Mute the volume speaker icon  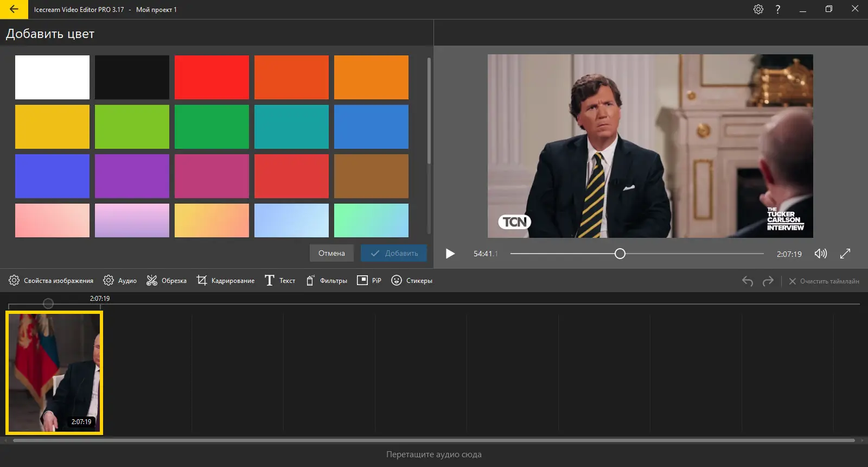pyautogui.click(x=821, y=254)
